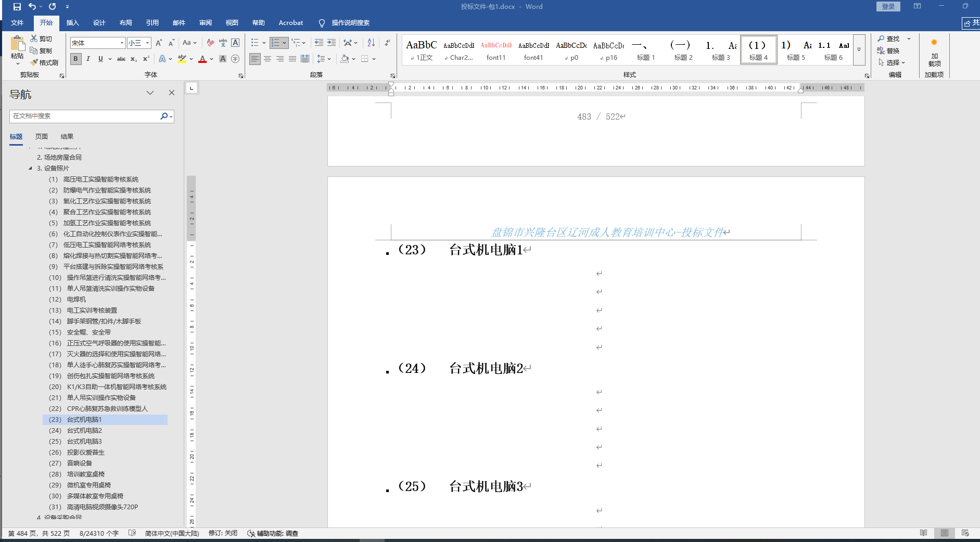Show the 页面 pages tab in navigation
The height and width of the screenshot is (542, 980).
coord(42,137)
